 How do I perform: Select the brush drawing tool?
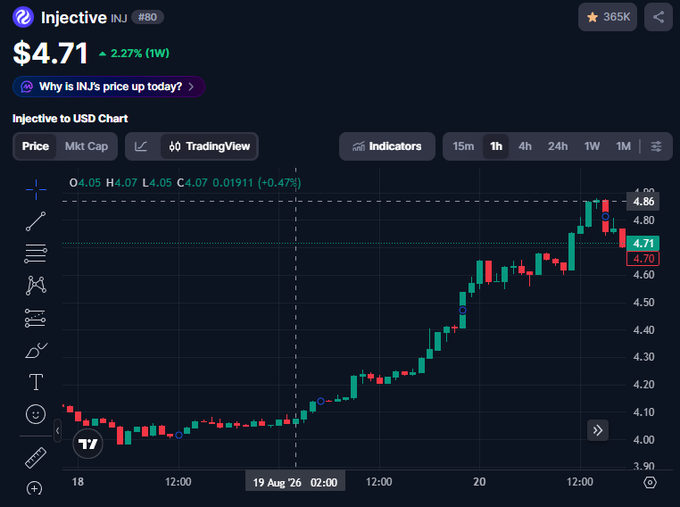36,350
